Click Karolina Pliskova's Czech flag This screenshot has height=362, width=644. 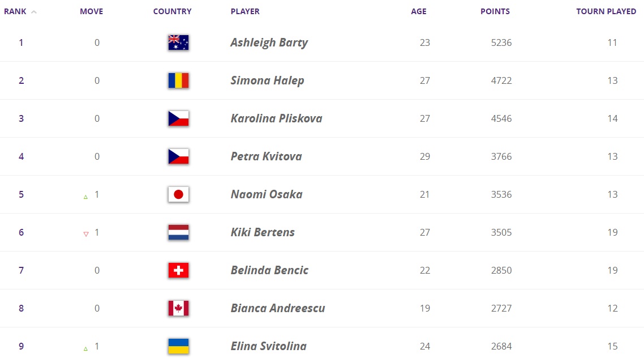[x=178, y=118]
